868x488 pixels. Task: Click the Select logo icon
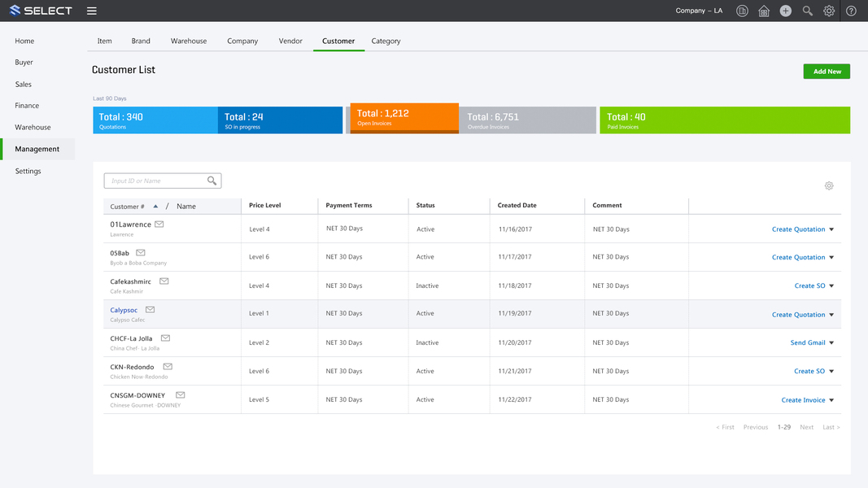click(15, 11)
